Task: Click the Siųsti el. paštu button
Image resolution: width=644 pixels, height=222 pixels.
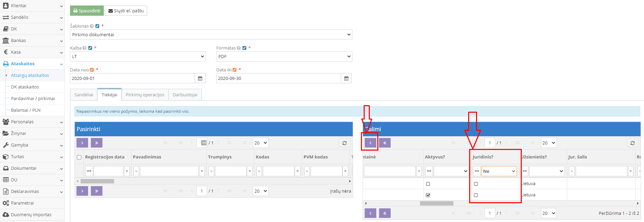Action: point(126,11)
